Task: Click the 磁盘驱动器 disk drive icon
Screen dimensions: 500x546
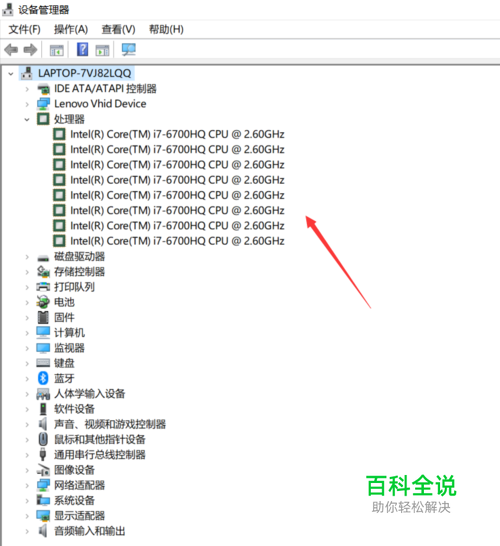Action: point(43,258)
